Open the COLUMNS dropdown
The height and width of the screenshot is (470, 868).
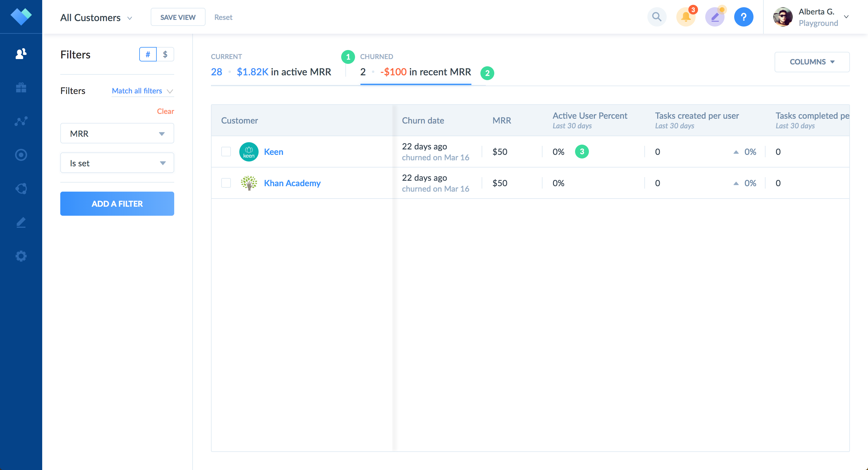coord(812,62)
